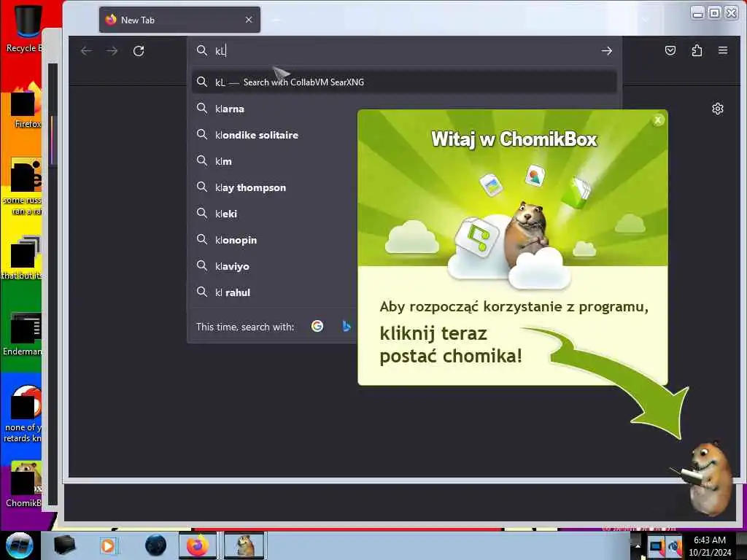The width and height of the screenshot is (747, 560).
Task: Choose kL Search with CollabVM SearXNG
Action: 404,82
